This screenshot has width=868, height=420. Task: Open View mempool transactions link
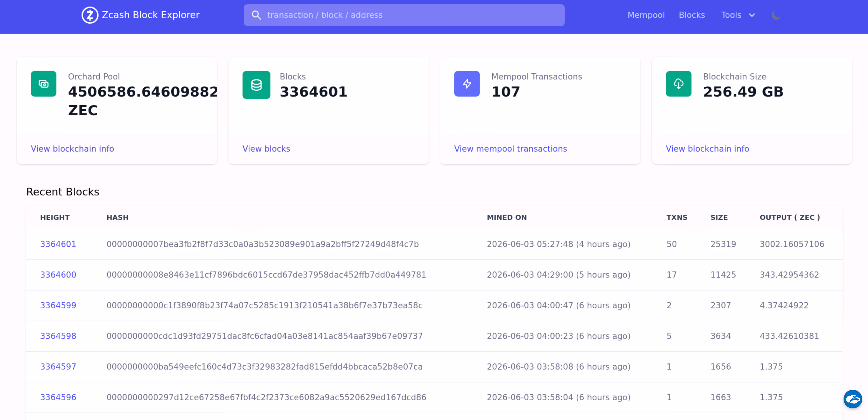coord(510,149)
